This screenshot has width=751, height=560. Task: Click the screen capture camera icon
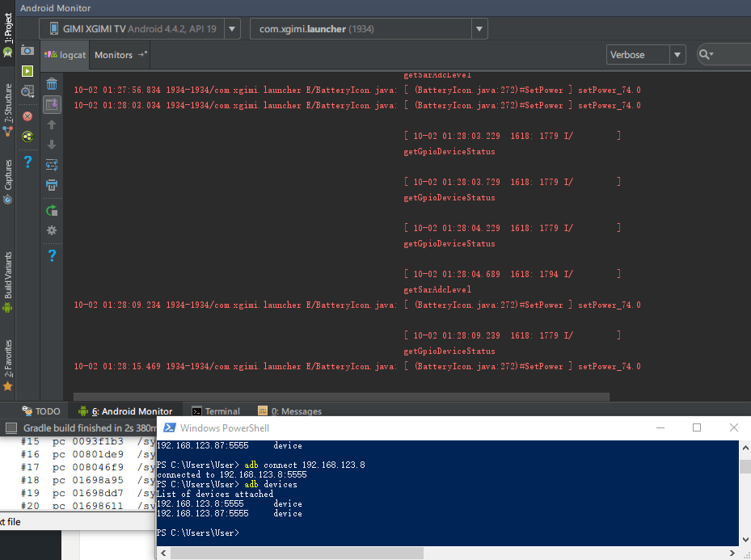pos(27,50)
